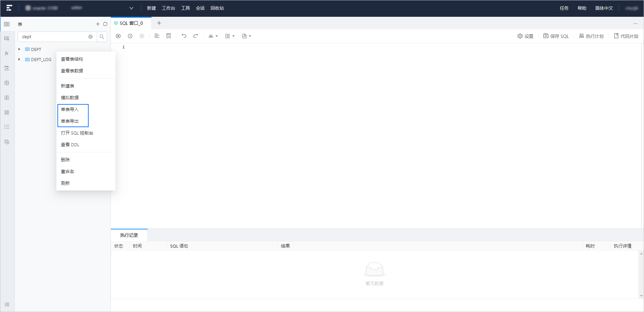Expand the DEPT table node
The image size is (644, 312).
click(19, 49)
